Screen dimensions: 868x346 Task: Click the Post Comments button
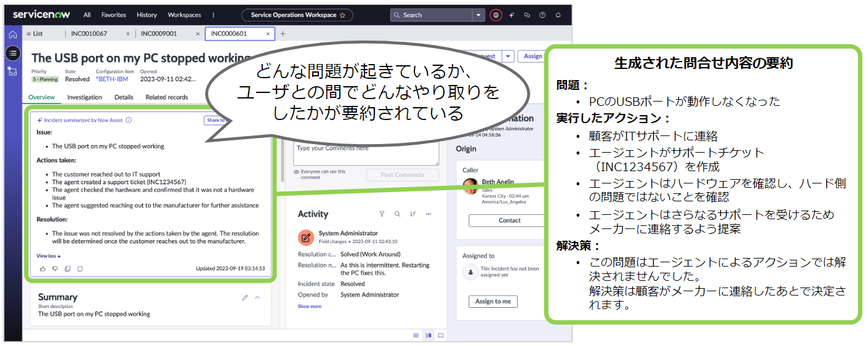(402, 175)
